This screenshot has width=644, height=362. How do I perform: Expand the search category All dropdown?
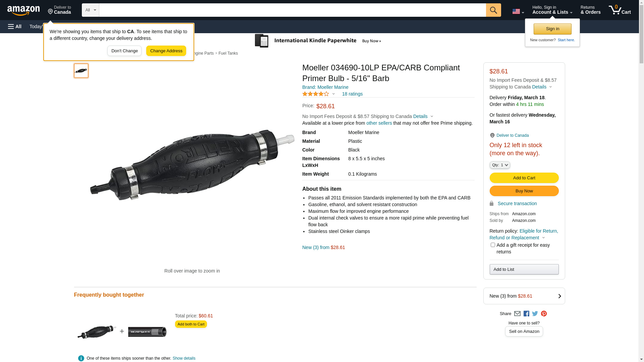[90, 10]
